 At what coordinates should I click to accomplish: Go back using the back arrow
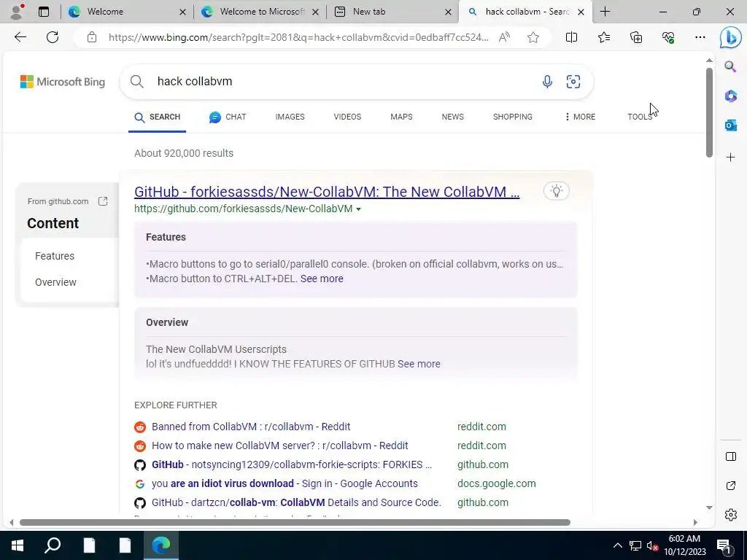(20, 37)
